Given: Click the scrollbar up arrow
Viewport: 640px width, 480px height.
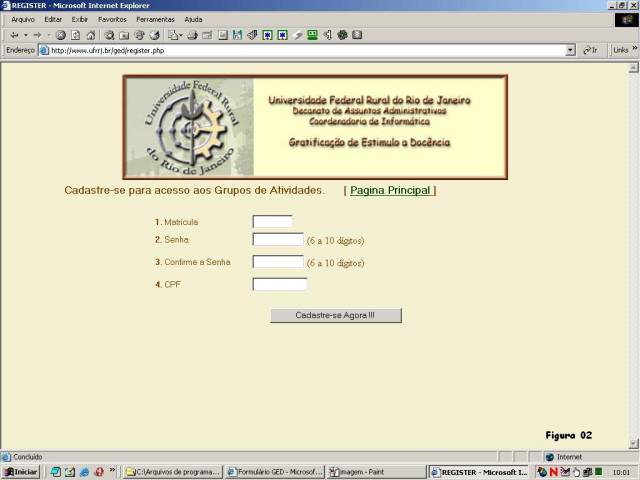Looking at the screenshot, I should (x=633, y=68).
